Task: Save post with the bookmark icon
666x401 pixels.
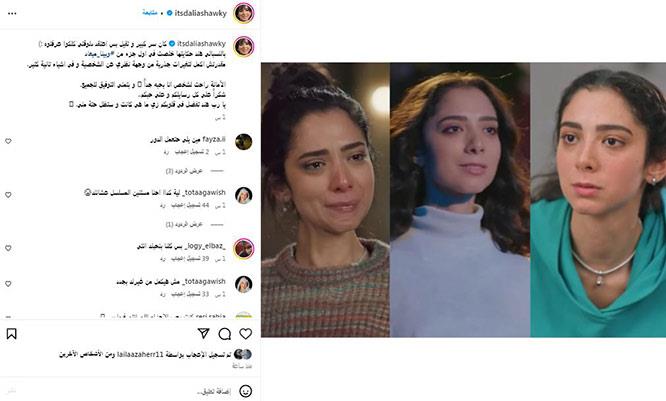Action: [x=11, y=334]
